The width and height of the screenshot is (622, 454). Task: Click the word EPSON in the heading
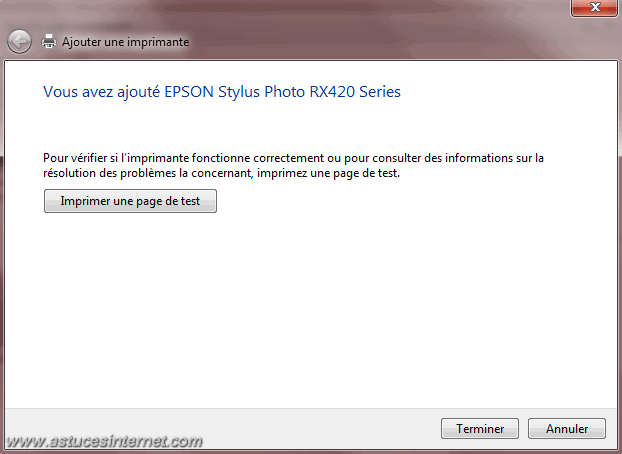click(189, 92)
